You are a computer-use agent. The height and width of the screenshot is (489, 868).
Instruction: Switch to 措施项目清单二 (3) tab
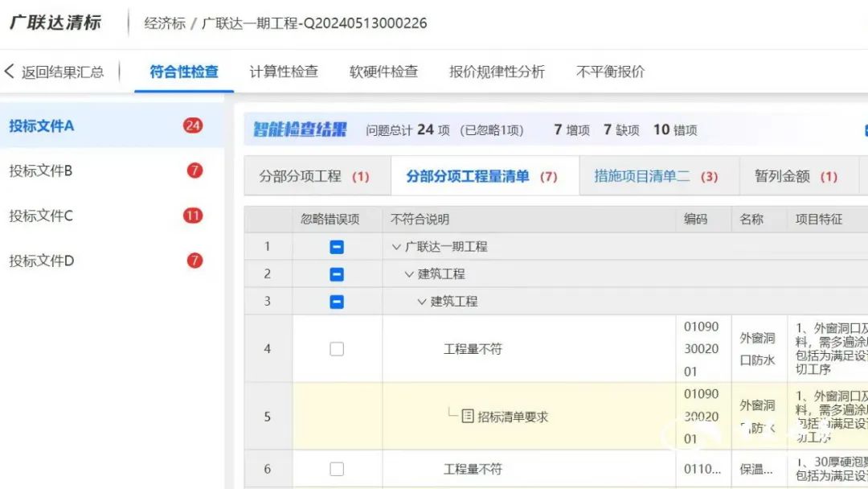[659, 176]
